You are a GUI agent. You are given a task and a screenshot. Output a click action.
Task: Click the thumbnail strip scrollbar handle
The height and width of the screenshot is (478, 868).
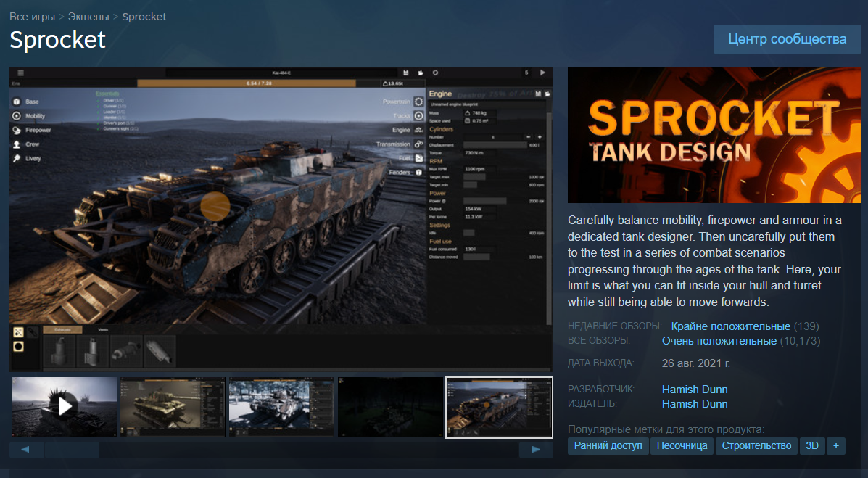72,449
